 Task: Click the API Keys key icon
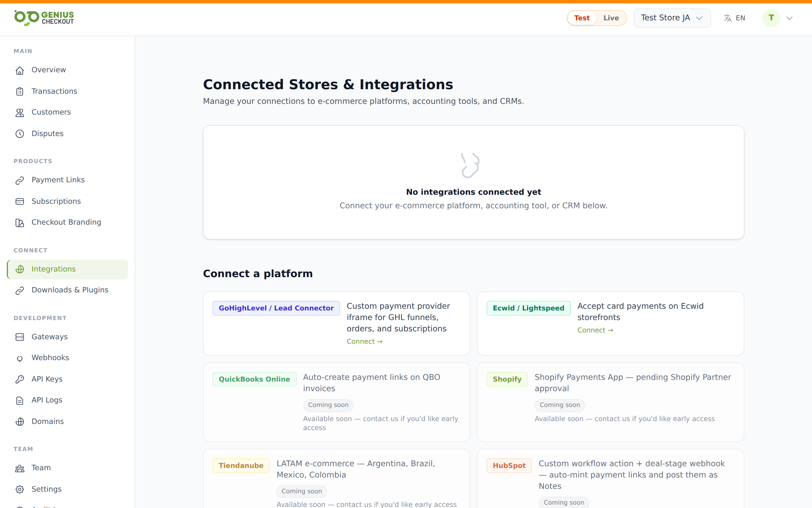pyautogui.click(x=20, y=379)
